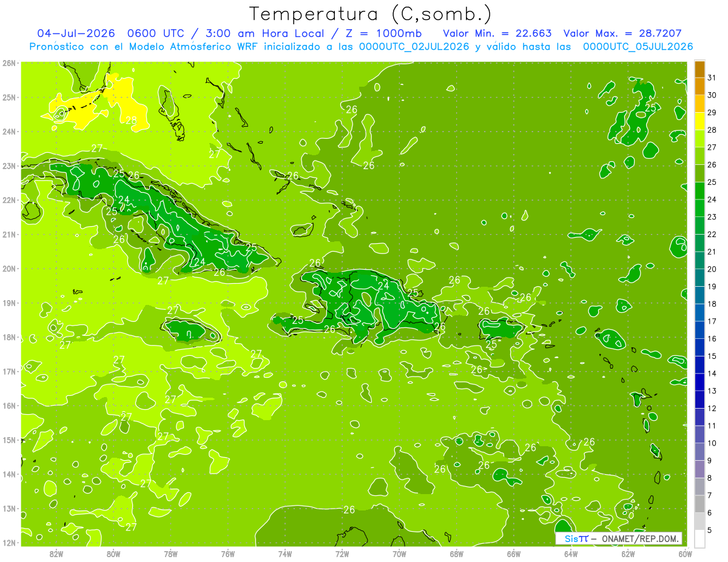Click the "20N" latitude axis label
Viewport: 728px width, 562px height.
click(8, 269)
